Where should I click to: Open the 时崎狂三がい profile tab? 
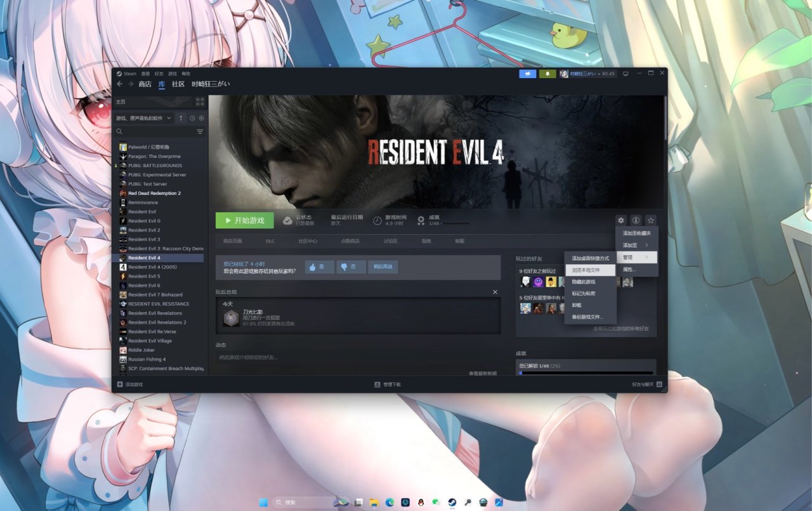tap(211, 84)
